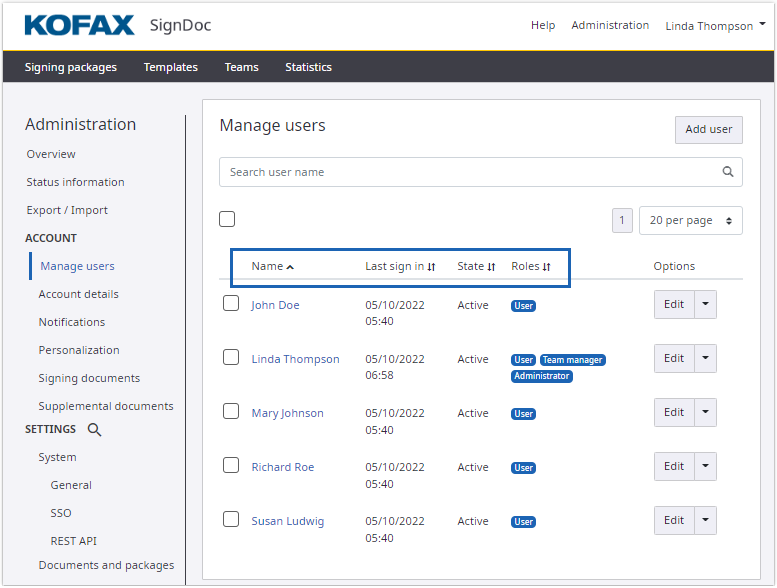777x588 pixels.
Task: Expand the Linda Thompson account menu
Action: (715, 26)
